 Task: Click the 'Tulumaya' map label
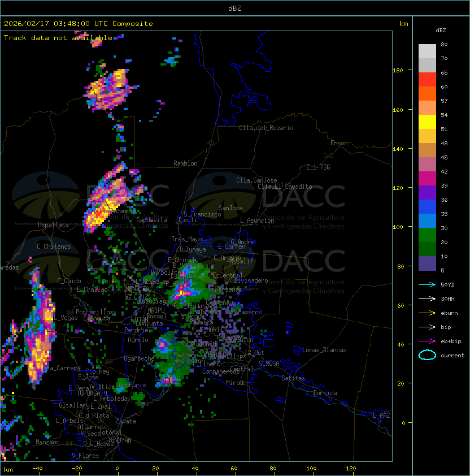click(193, 249)
